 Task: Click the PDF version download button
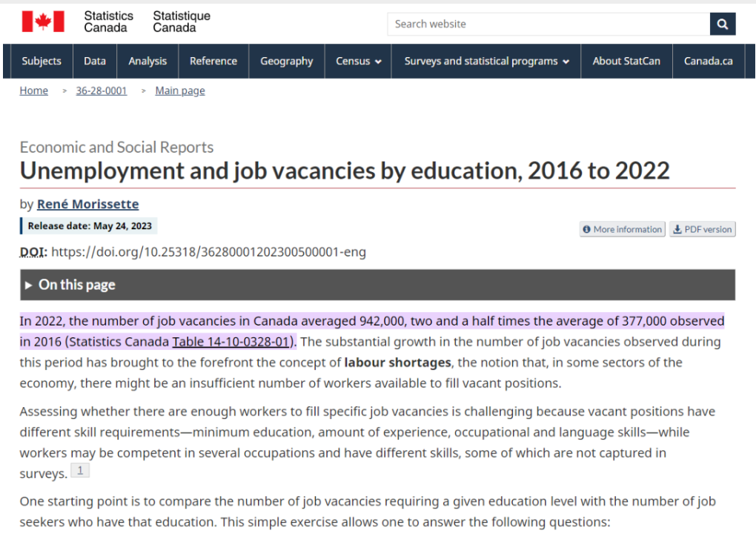(702, 230)
